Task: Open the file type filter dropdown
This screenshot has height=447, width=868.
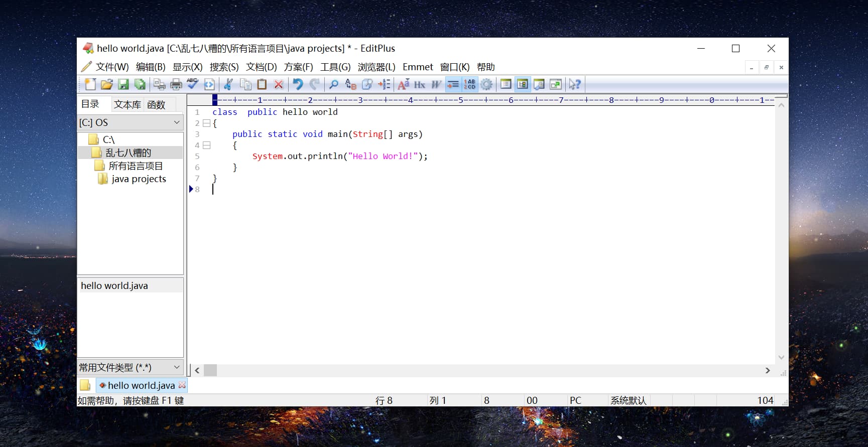Action: (x=177, y=367)
